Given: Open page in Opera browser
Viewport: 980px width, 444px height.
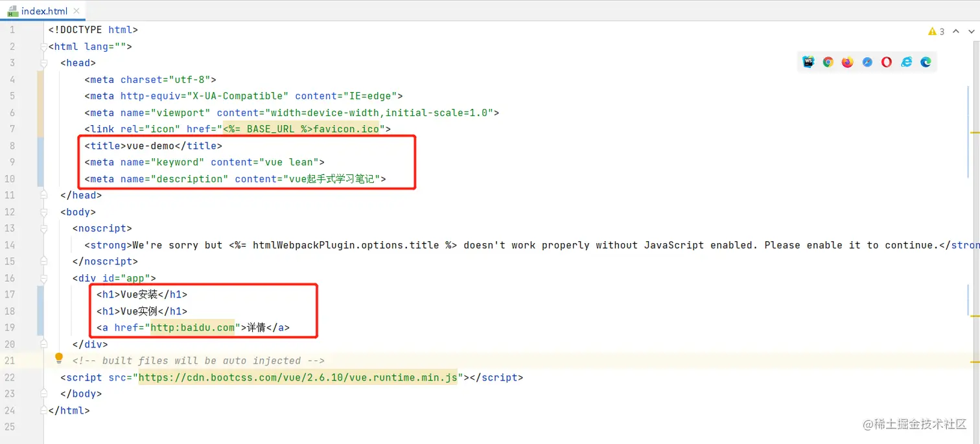Looking at the screenshot, I should click(887, 62).
